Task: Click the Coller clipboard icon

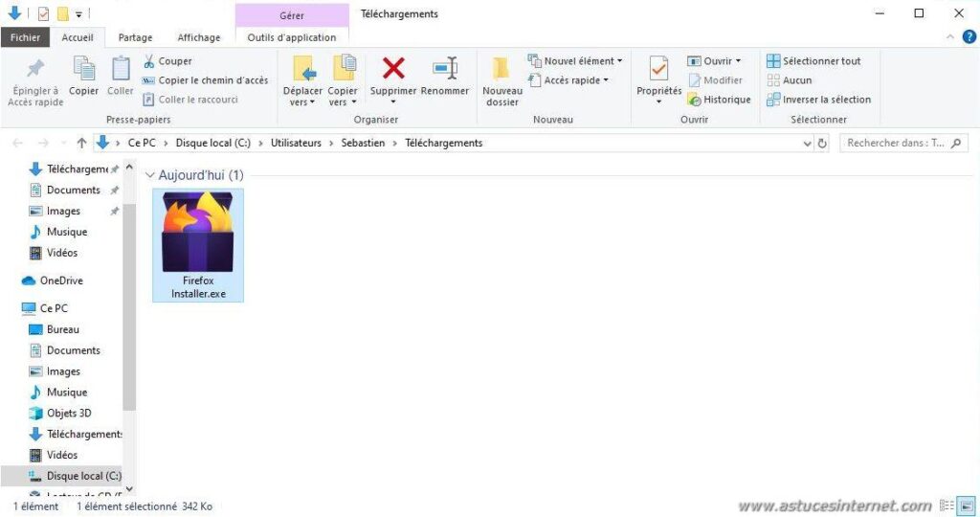Action: (120, 68)
